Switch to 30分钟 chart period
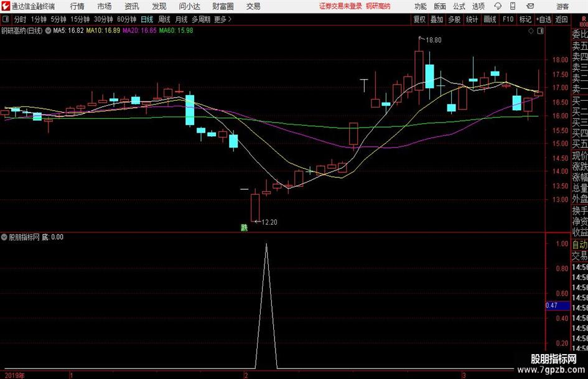Viewport: 588px width, 379px height. 103,19
